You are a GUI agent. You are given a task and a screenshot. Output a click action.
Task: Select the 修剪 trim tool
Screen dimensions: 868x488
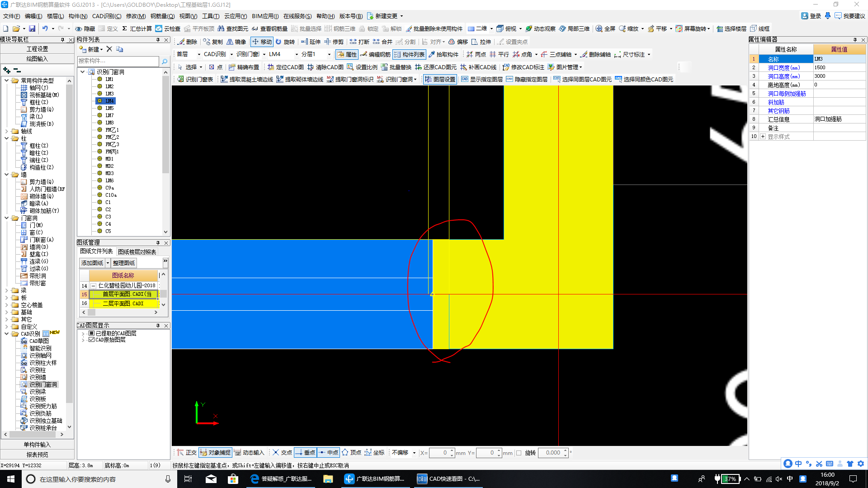coord(334,42)
